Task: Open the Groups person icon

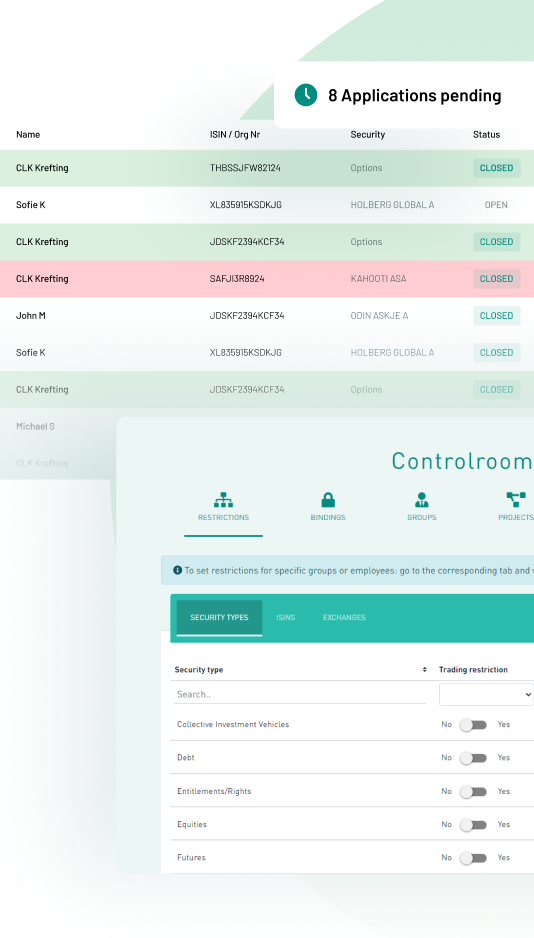Action: pos(422,500)
